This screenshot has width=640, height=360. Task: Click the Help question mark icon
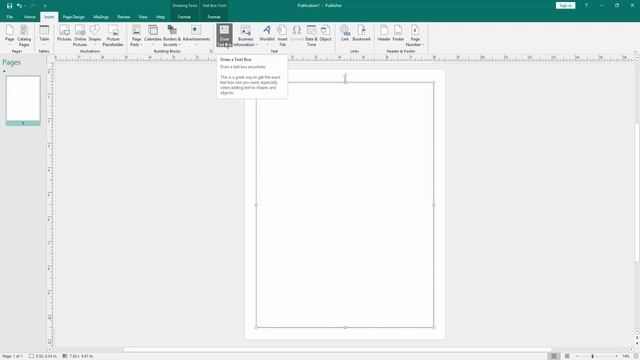click(586, 6)
